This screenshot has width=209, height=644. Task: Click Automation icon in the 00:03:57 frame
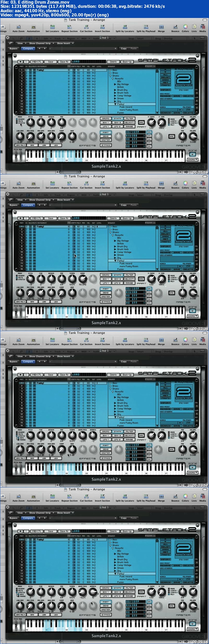pos(34,340)
